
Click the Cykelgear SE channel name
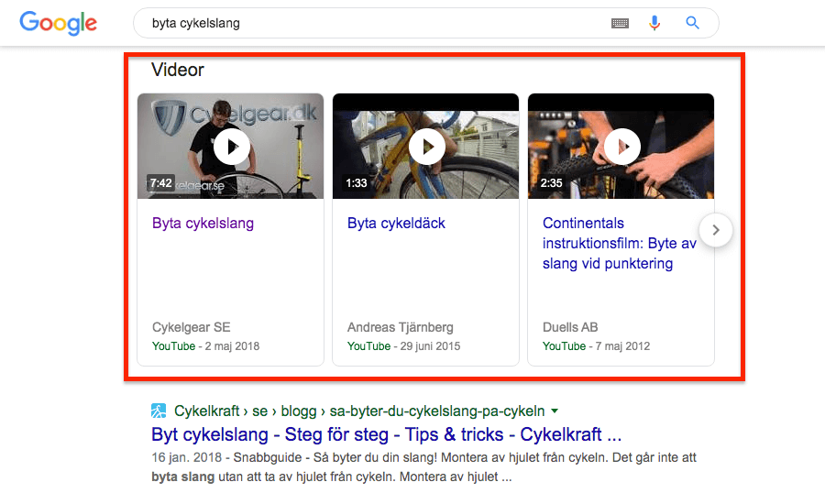(191, 327)
